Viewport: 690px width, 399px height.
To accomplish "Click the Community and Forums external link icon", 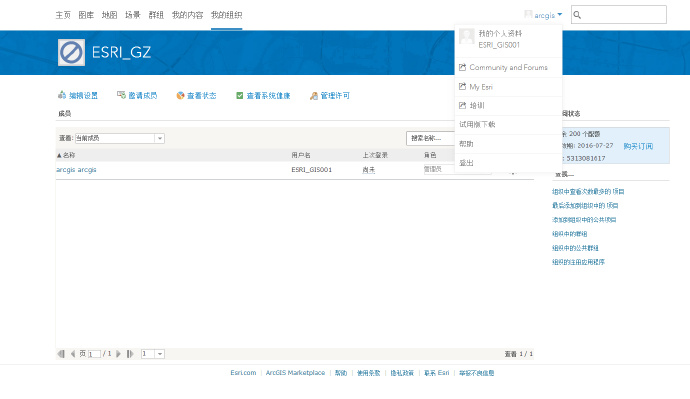I will coord(462,67).
